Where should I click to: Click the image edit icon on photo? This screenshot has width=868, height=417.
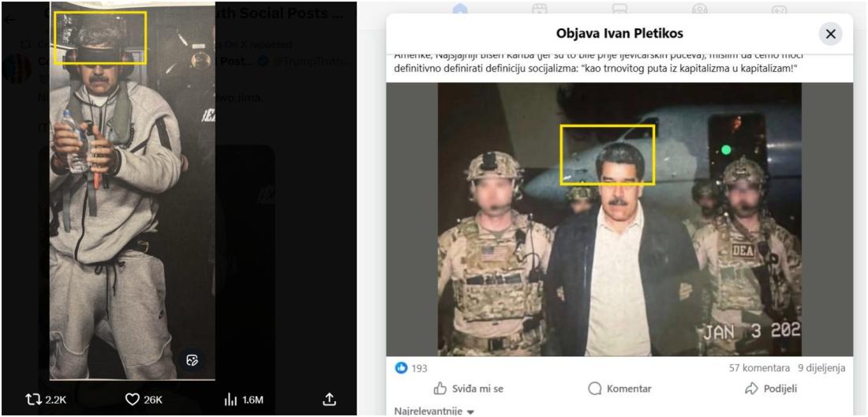click(191, 360)
